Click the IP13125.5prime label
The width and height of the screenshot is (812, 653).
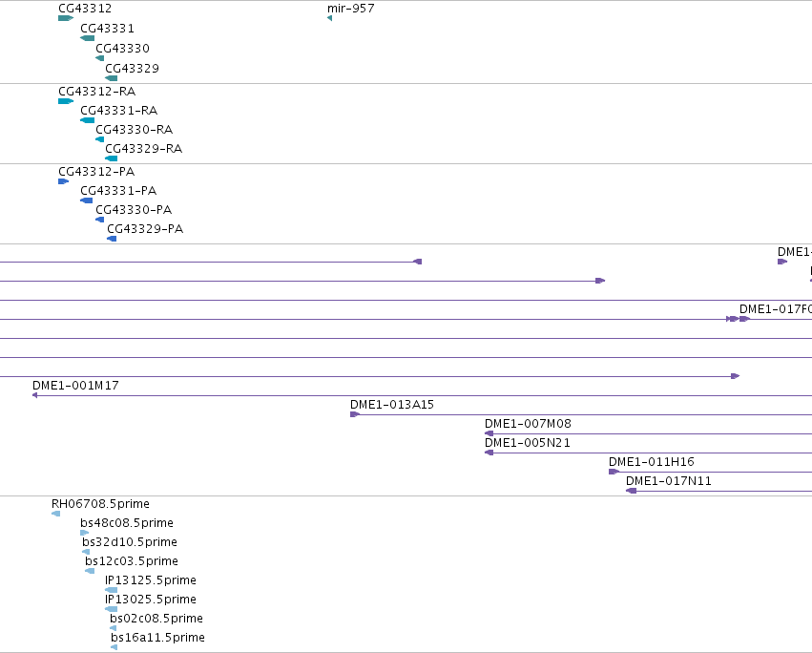pyautogui.click(x=151, y=581)
